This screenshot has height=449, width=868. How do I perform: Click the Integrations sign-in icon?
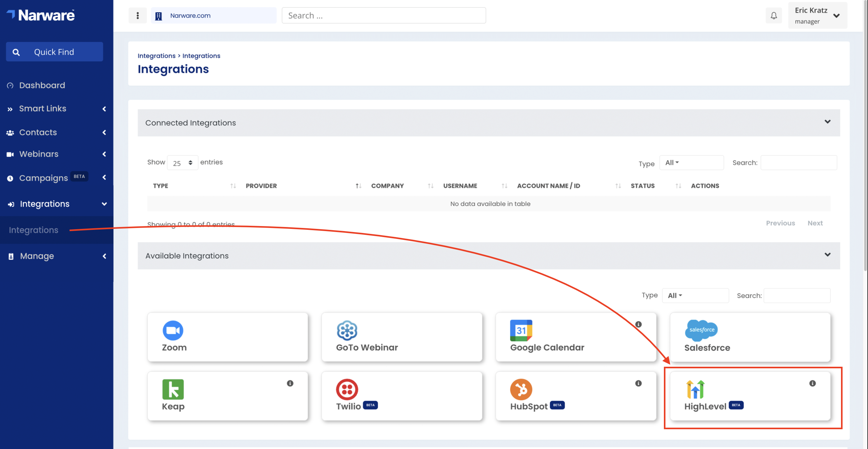(11, 204)
